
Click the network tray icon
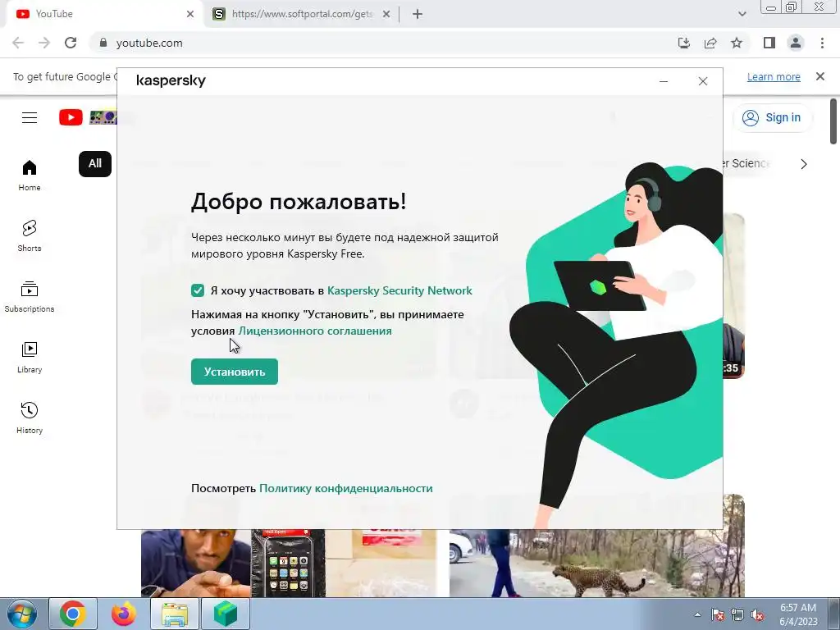point(737,614)
